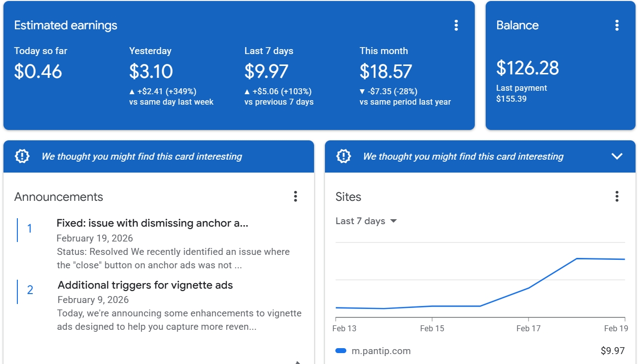Open the Last 7 days date range dropdown
This screenshot has height=364, width=640.
click(x=366, y=221)
